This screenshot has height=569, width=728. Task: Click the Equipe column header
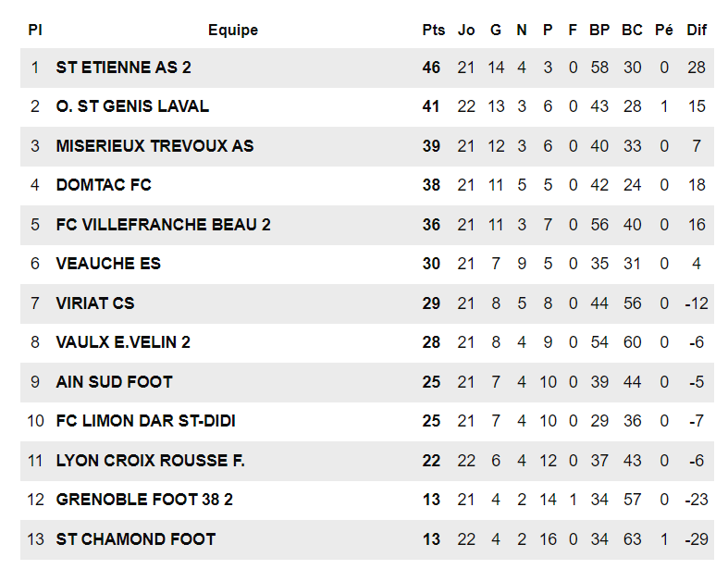233,30
